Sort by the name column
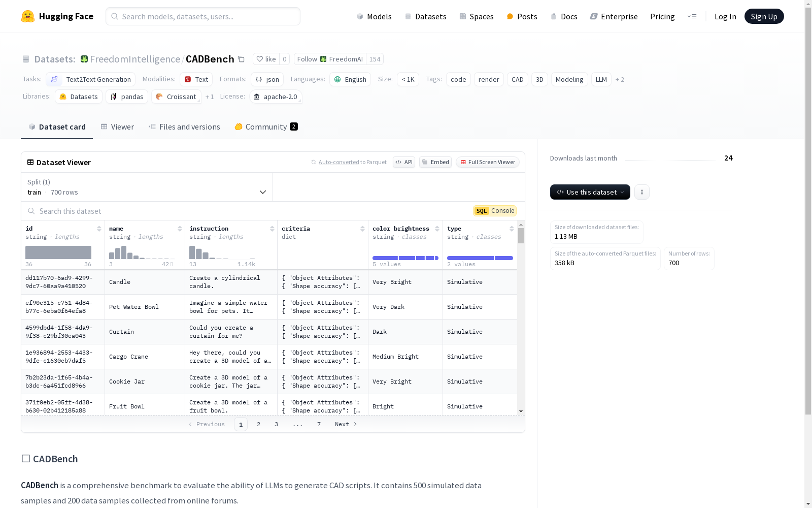 pos(180,229)
